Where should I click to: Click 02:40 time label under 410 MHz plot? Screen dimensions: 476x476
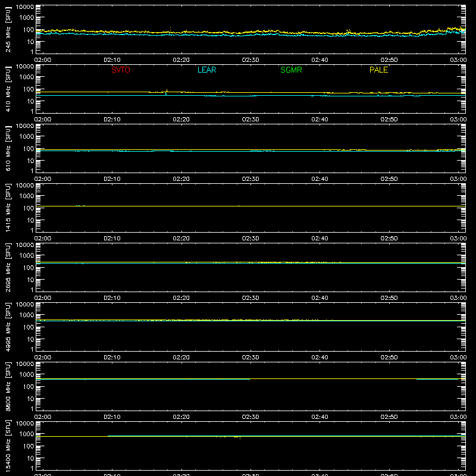pyautogui.click(x=320, y=120)
